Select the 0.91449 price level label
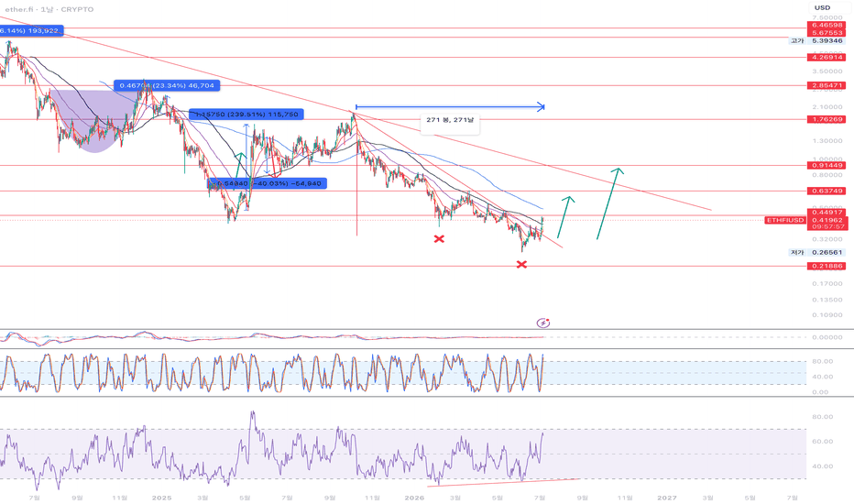This screenshot has height=504, width=854. pos(827,166)
